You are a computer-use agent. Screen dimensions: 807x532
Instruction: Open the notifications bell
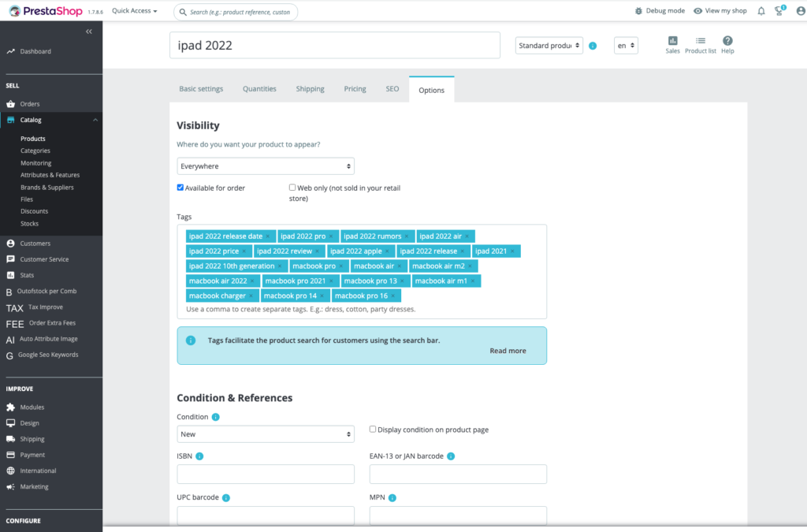pos(761,11)
